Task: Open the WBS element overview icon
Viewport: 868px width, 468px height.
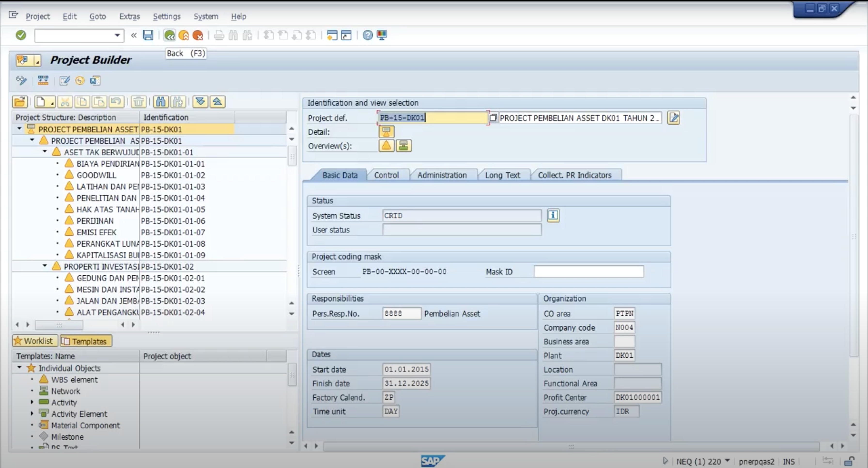Action: [386, 146]
